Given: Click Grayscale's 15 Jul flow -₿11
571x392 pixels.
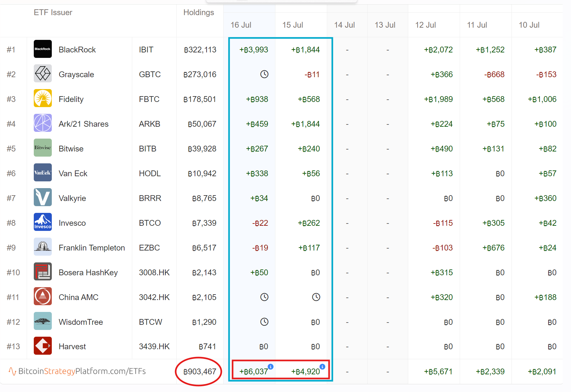Looking at the screenshot, I should coord(312,75).
